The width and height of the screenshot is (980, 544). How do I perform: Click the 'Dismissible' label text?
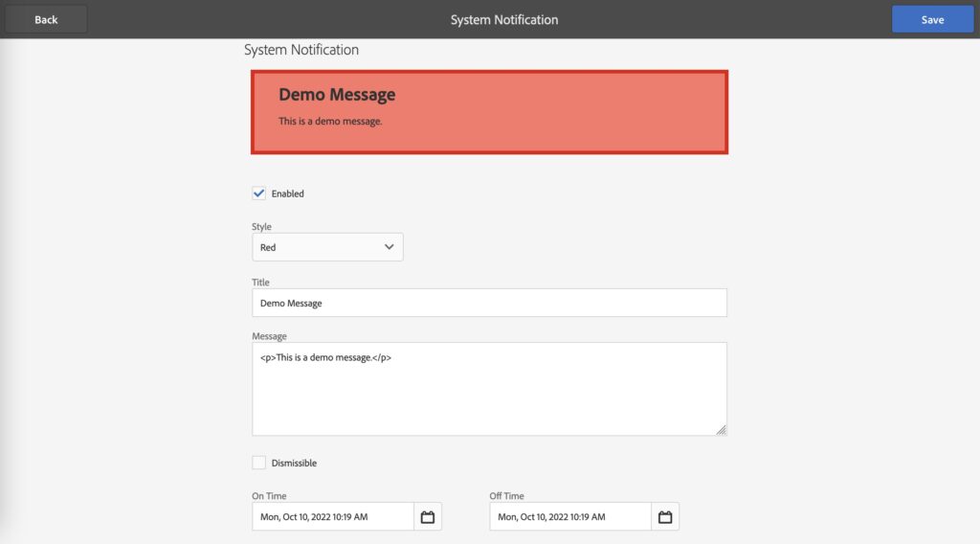(x=294, y=463)
